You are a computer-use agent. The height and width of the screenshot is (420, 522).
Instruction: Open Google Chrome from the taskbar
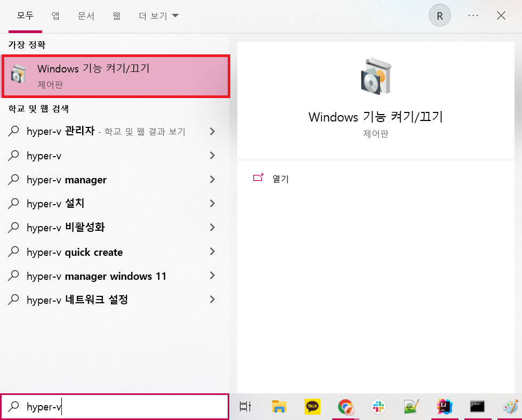tap(346, 407)
